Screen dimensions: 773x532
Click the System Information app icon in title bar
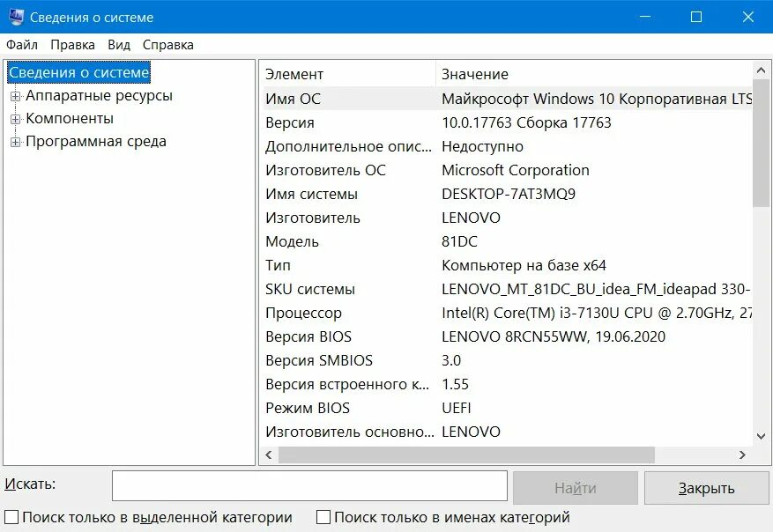tap(16, 17)
